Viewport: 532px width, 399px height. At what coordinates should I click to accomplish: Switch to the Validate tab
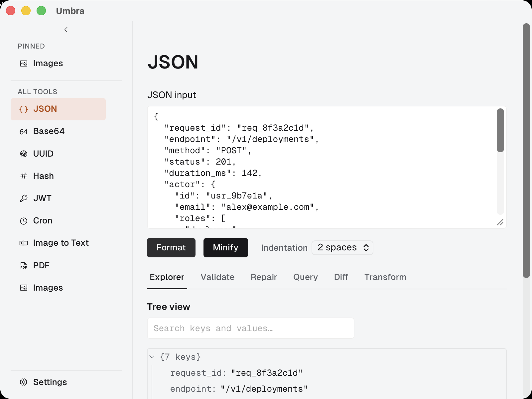[217, 277]
